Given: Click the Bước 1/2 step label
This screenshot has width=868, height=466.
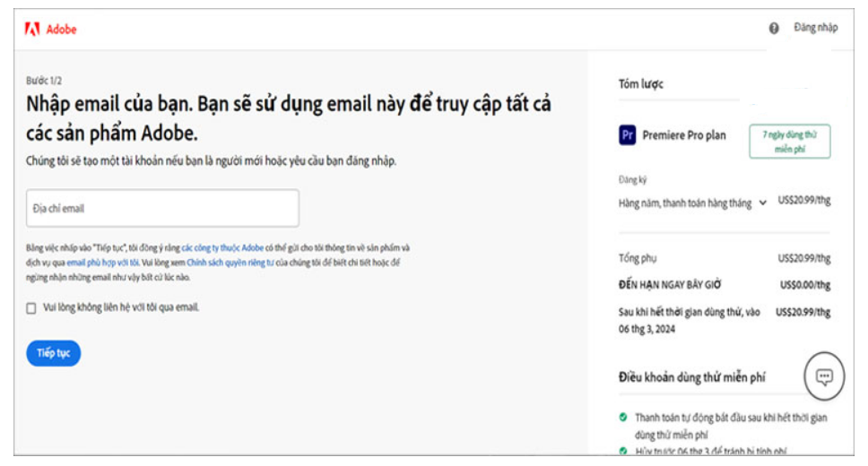Looking at the screenshot, I should tap(44, 81).
